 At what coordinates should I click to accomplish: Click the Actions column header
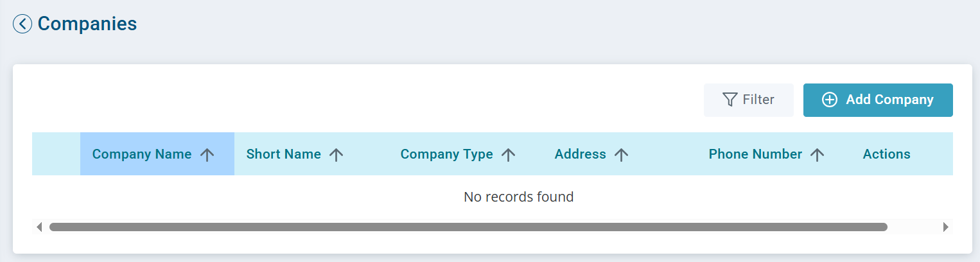pos(887,154)
